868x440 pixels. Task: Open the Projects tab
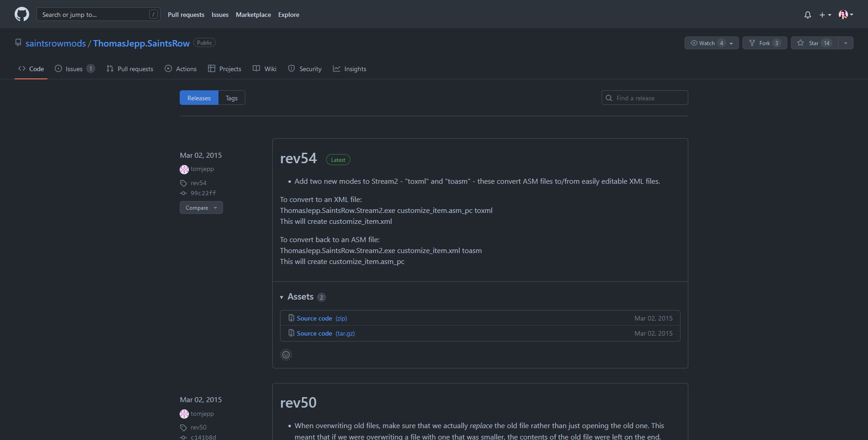coord(224,69)
